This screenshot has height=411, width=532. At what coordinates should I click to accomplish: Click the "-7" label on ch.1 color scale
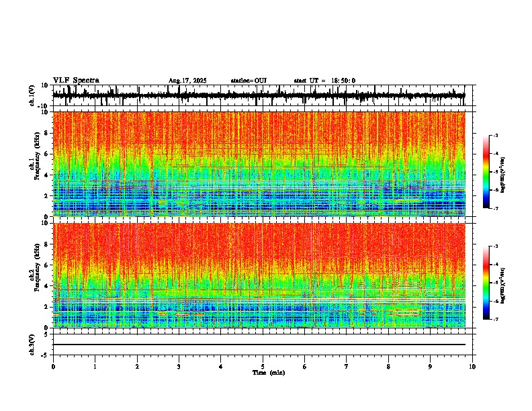coord(495,208)
